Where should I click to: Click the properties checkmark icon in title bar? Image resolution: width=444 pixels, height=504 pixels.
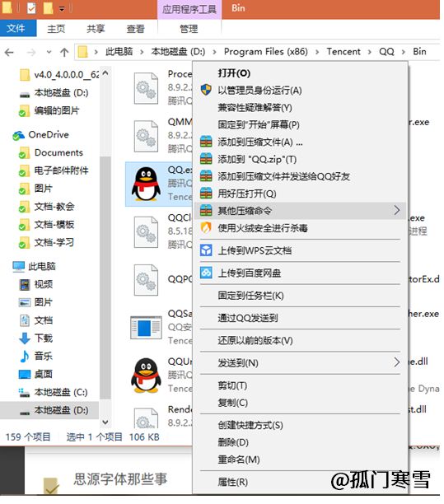(31, 8)
